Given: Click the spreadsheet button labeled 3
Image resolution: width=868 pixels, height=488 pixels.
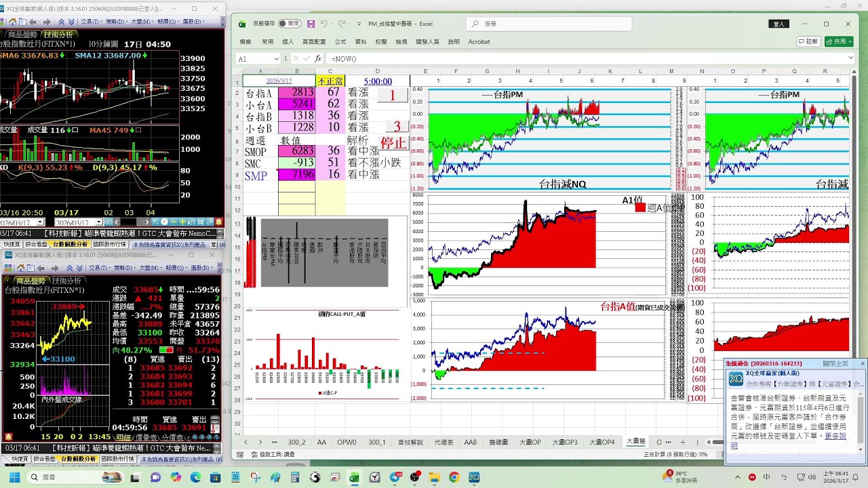Looking at the screenshot, I should 397,127.
